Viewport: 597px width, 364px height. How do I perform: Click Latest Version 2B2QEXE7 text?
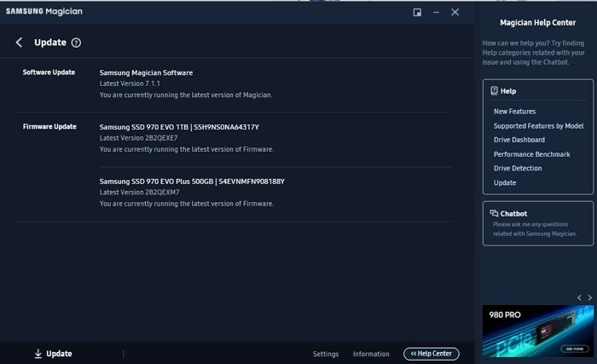(x=138, y=138)
